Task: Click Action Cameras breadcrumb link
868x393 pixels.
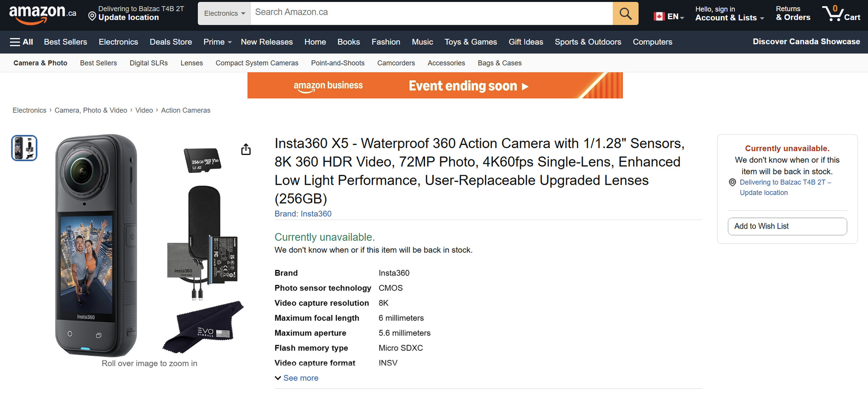Action: point(185,110)
